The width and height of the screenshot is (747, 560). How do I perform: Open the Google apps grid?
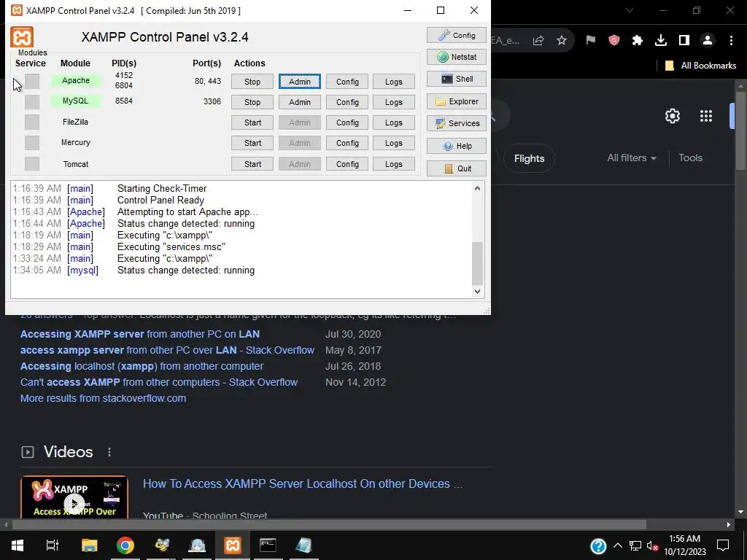click(x=706, y=116)
